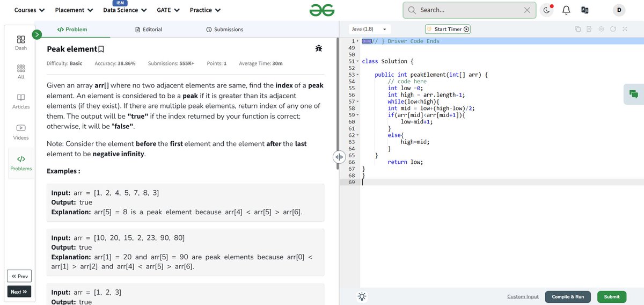Expand the GATE dropdown
The image size is (644, 305).
(168, 10)
